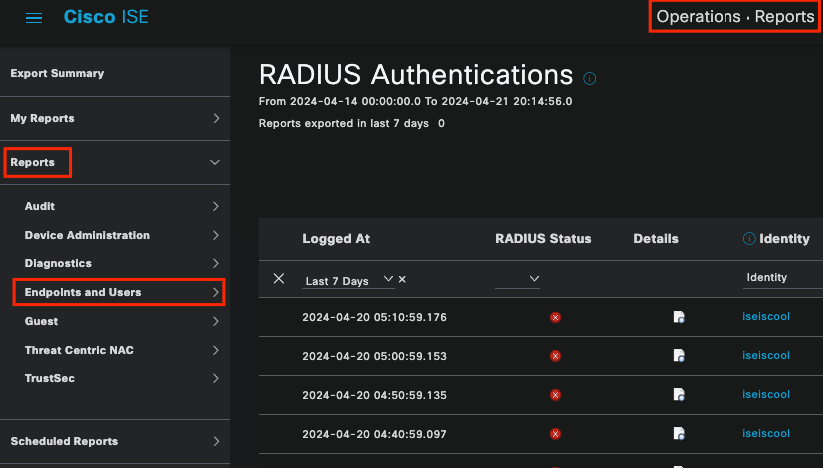The image size is (823, 468).
Task: Open details for the 05:10:59.176 entry
Action: [679, 317]
